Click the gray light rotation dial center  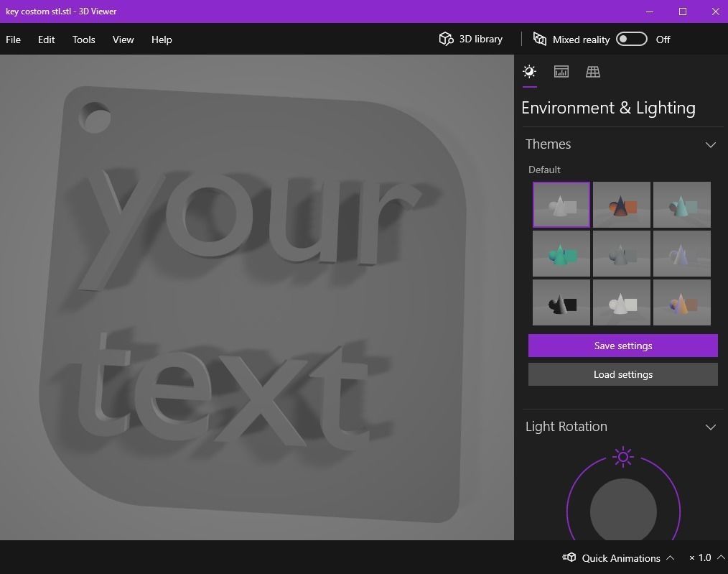tap(623, 510)
